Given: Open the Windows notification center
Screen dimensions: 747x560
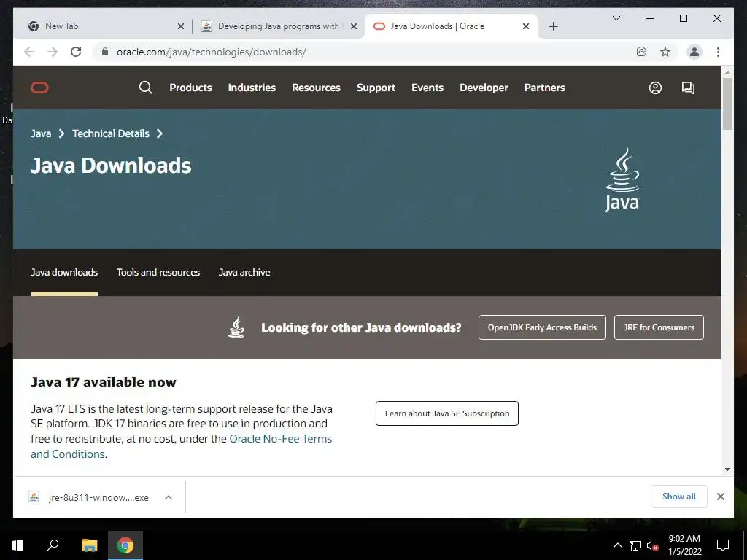Looking at the screenshot, I should pos(723,545).
